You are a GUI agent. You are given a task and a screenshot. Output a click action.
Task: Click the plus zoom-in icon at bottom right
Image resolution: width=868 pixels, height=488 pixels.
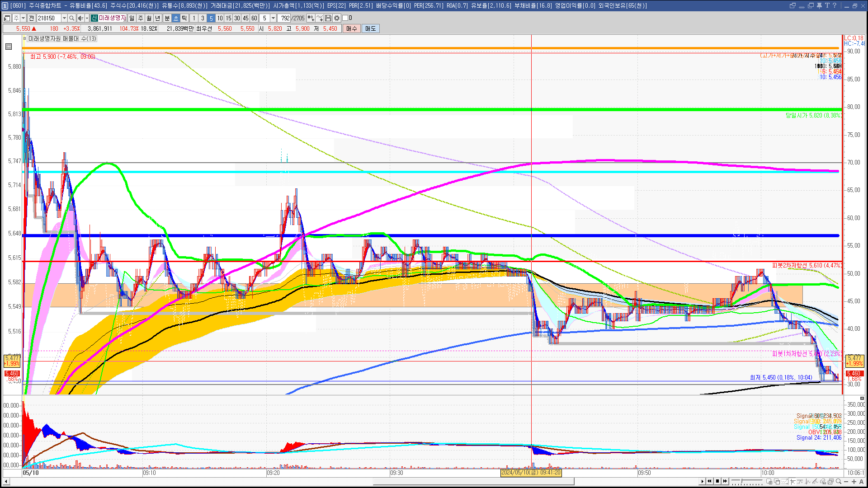tap(854, 481)
